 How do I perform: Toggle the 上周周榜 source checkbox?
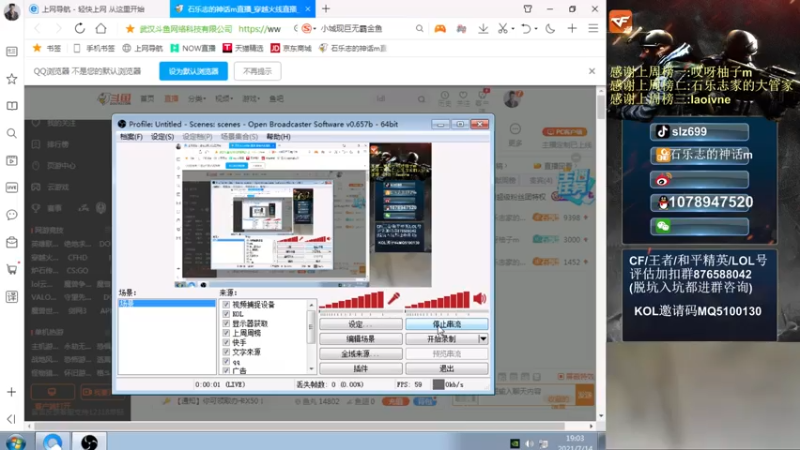click(226, 333)
